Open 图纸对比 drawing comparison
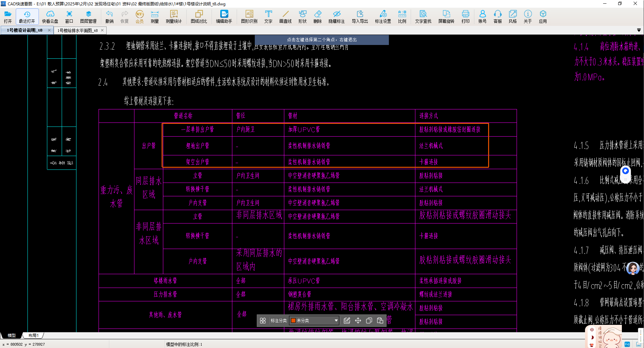This screenshot has height=348, width=644. (199, 16)
